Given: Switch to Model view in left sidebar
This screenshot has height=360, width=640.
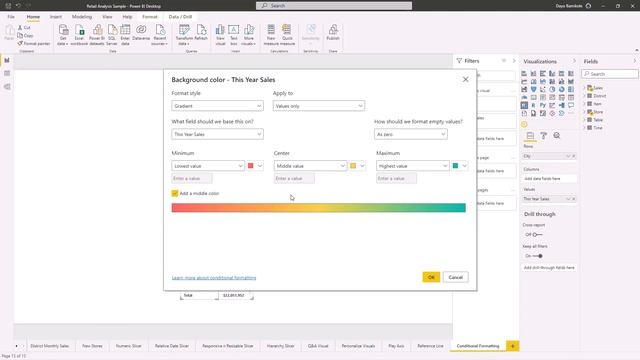Looking at the screenshot, I should point(7,87).
